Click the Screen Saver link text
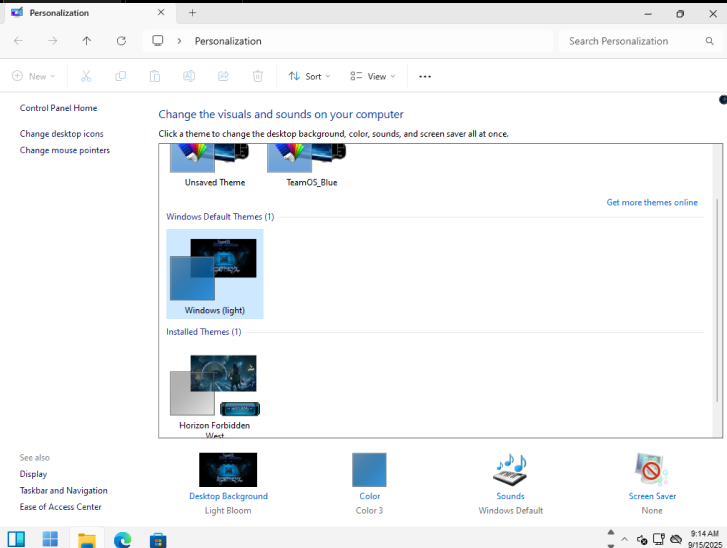Viewport: 727px width, 548px height. pyautogui.click(x=652, y=496)
